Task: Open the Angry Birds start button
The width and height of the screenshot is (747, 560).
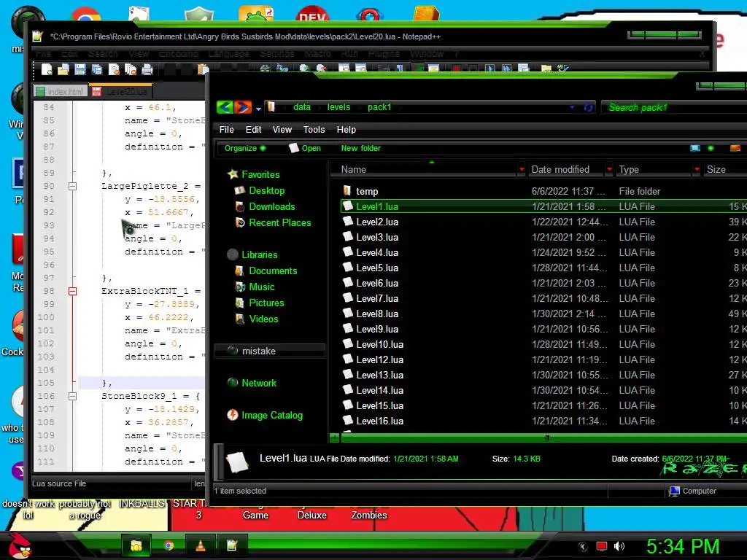Action: [x=20, y=545]
